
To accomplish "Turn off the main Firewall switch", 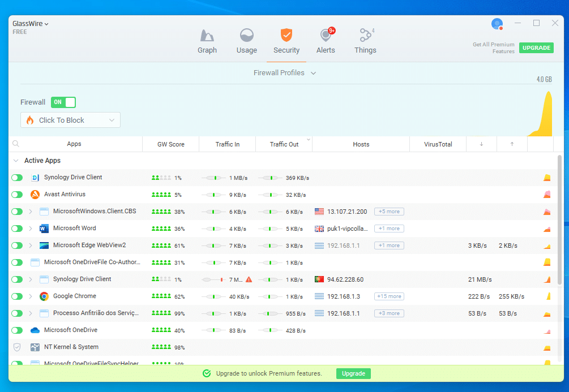I will pyautogui.click(x=63, y=102).
